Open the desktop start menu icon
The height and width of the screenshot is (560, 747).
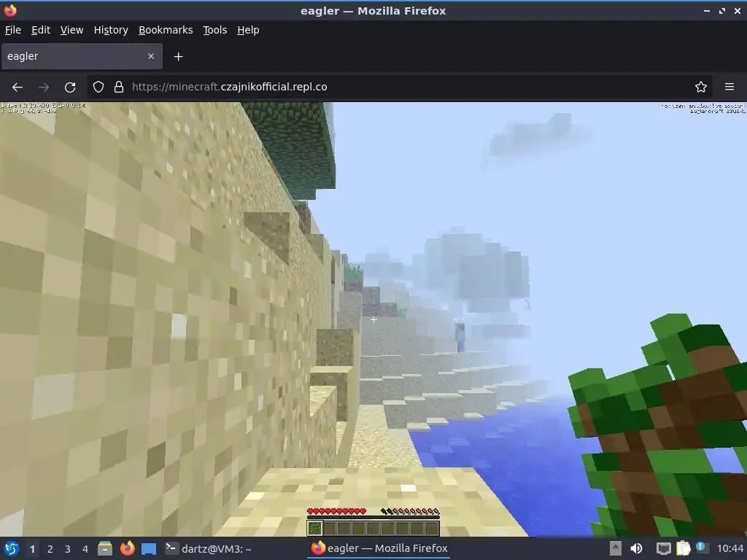[x=12, y=548]
